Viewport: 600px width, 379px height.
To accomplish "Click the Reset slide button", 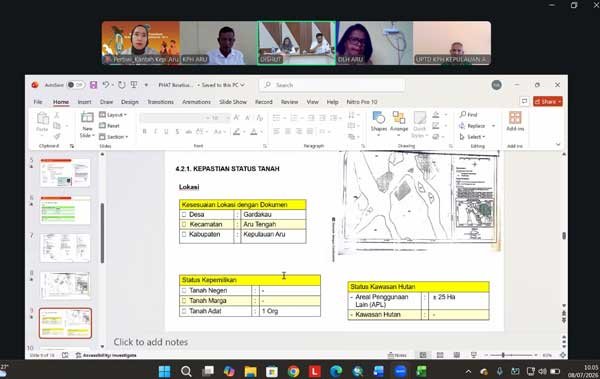I will (109, 126).
